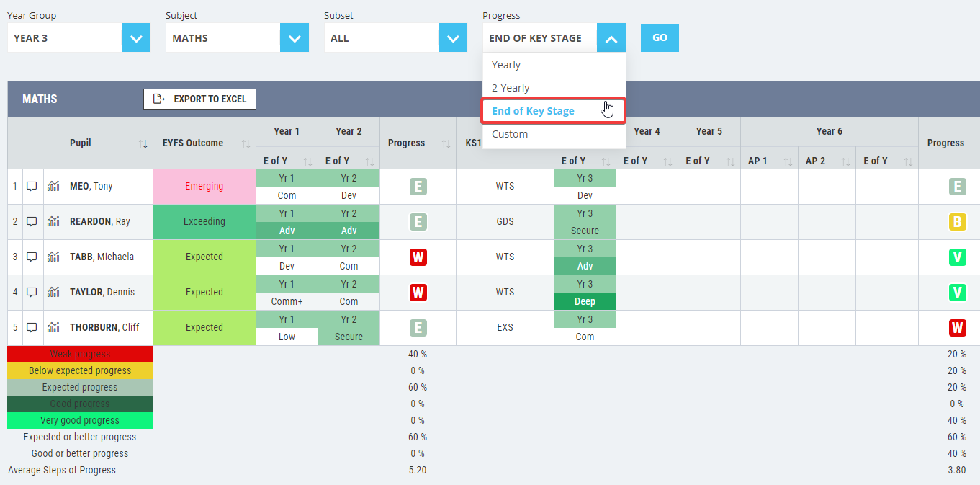Open comment icon for THORBURN, Cliff
980x485 pixels.
[32, 328]
